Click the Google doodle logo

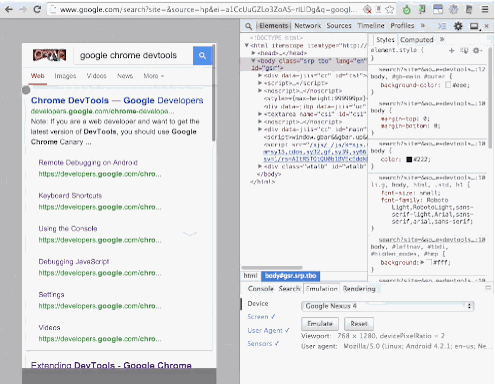pyautogui.click(x=49, y=55)
